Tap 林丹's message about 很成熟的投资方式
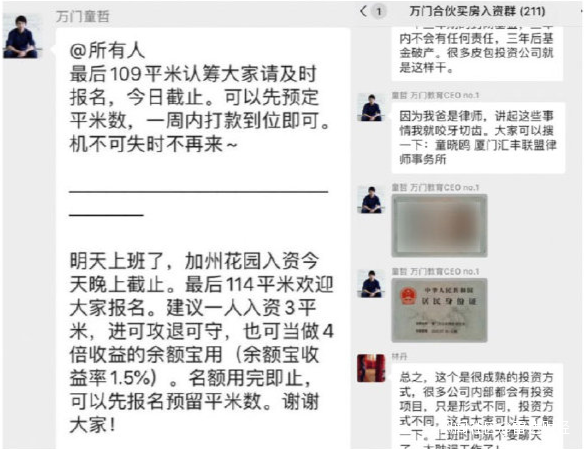This screenshot has width=584, height=449. click(x=477, y=406)
